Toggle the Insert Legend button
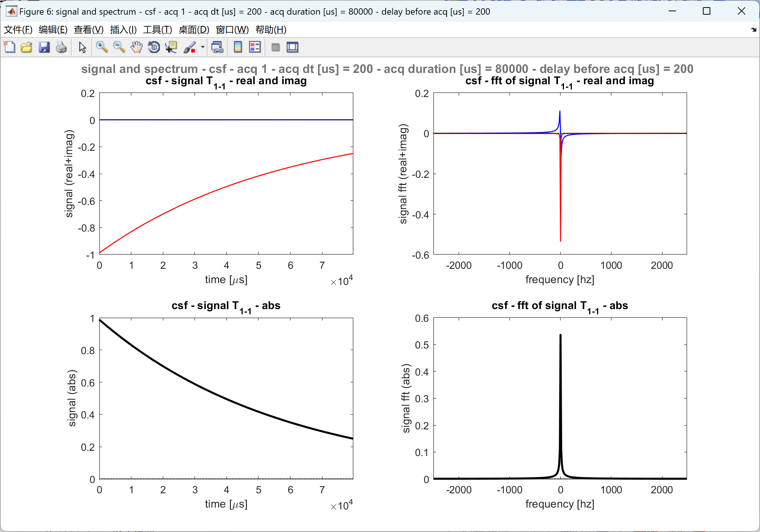 point(255,47)
